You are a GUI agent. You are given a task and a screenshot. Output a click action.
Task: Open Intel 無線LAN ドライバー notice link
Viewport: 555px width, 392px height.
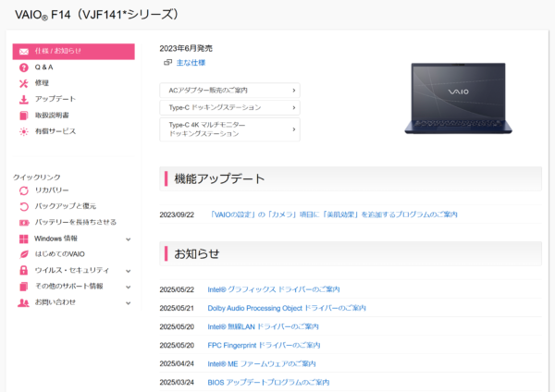(263, 326)
